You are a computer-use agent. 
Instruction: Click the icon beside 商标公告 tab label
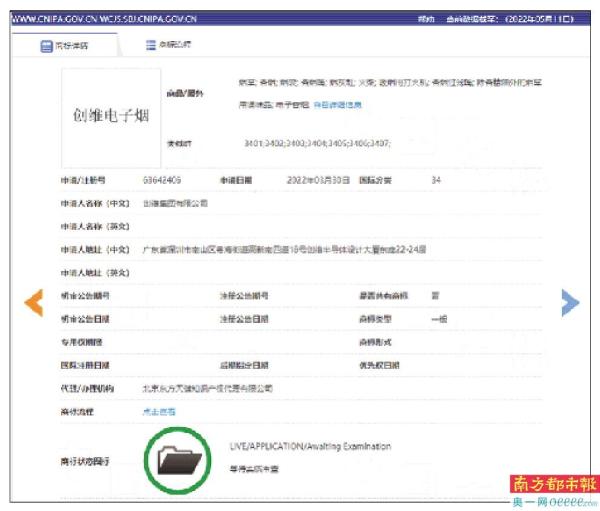pos(150,45)
